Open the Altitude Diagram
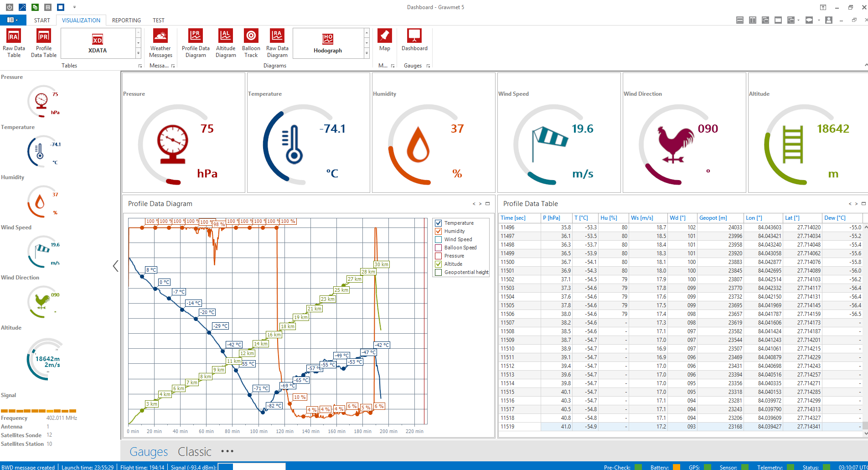 tap(226, 43)
